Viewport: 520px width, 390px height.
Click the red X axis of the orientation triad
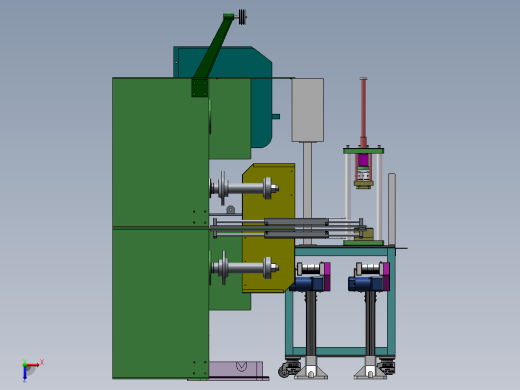(33, 365)
